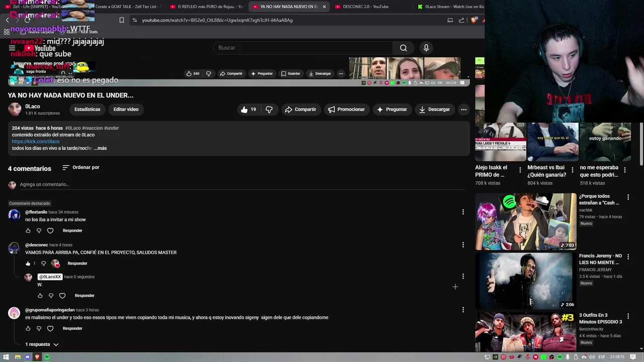Open menu for Porque todos extrañan video

click(628, 197)
